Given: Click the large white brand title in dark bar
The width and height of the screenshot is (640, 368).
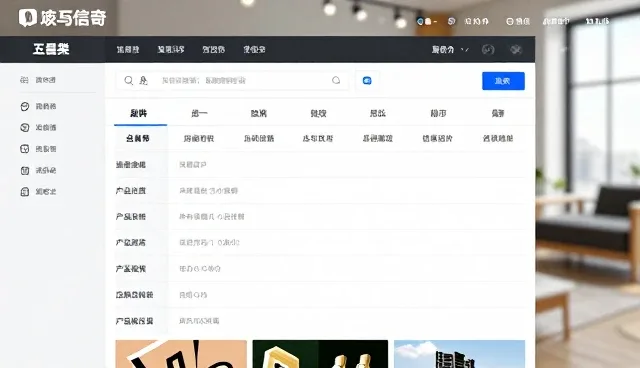Looking at the screenshot, I should [51, 49].
